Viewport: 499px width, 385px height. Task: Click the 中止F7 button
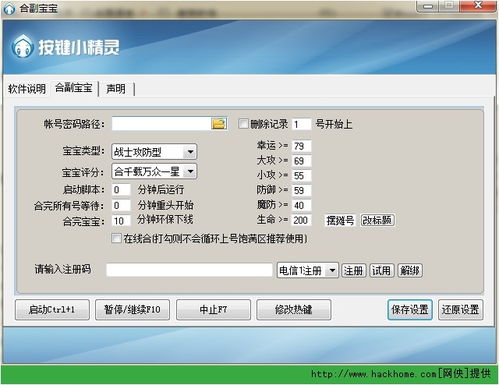pyautogui.click(x=213, y=310)
